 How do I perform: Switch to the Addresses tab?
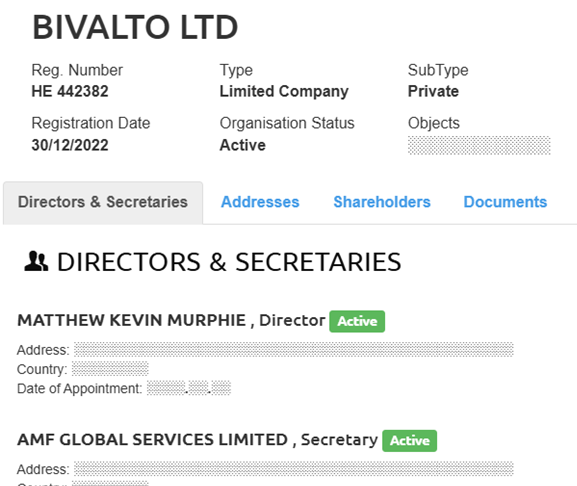(x=260, y=202)
